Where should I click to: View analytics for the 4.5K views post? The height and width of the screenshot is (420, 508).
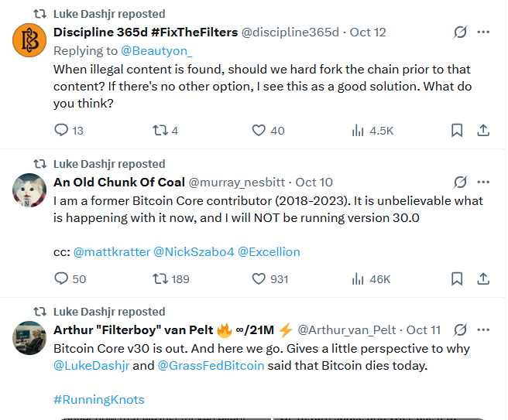click(x=359, y=131)
